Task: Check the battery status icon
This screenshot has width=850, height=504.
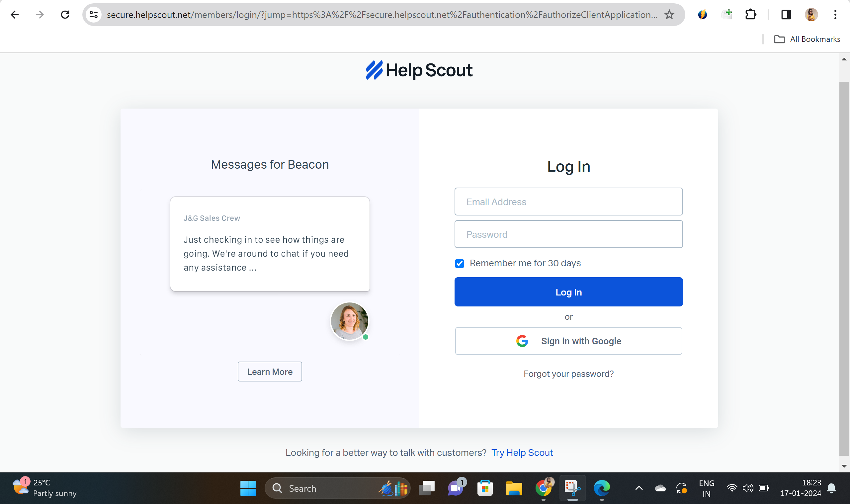Action: click(x=764, y=488)
